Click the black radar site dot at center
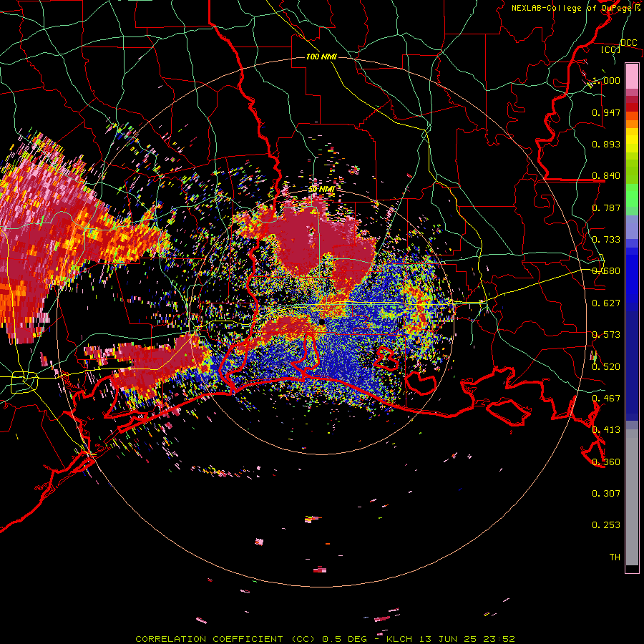The width and height of the screenshot is (644, 644). click(321, 322)
